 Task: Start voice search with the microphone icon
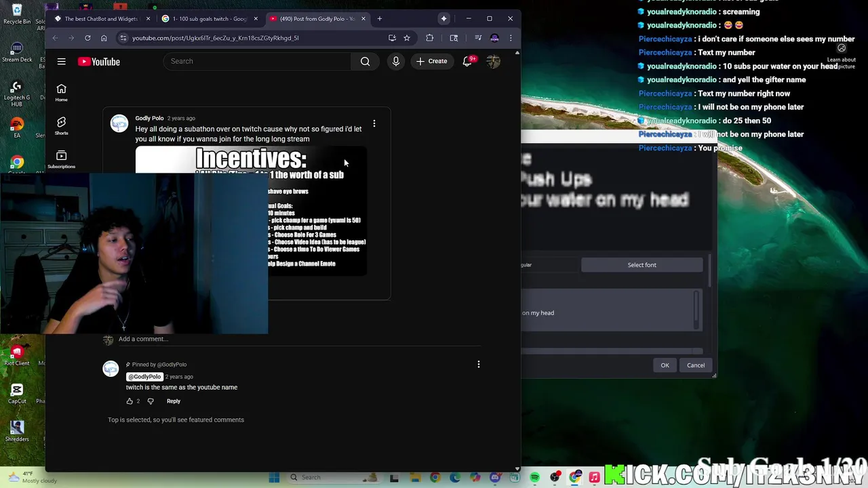coord(396,62)
